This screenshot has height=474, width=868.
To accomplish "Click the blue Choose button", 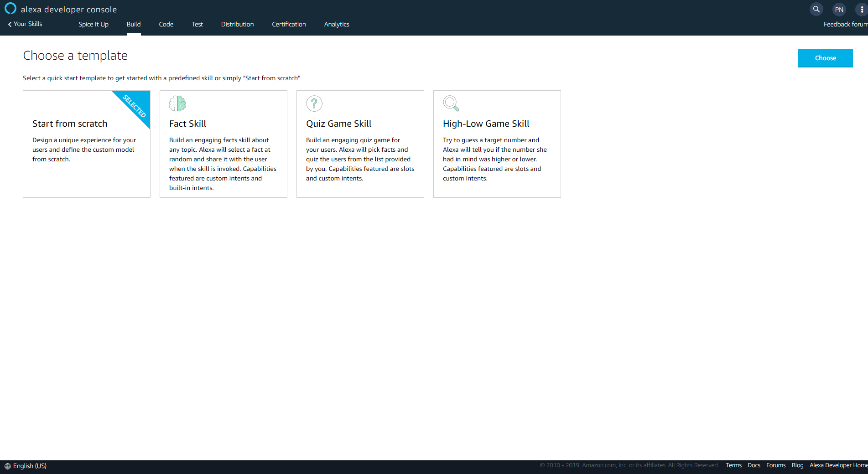I will [x=825, y=58].
